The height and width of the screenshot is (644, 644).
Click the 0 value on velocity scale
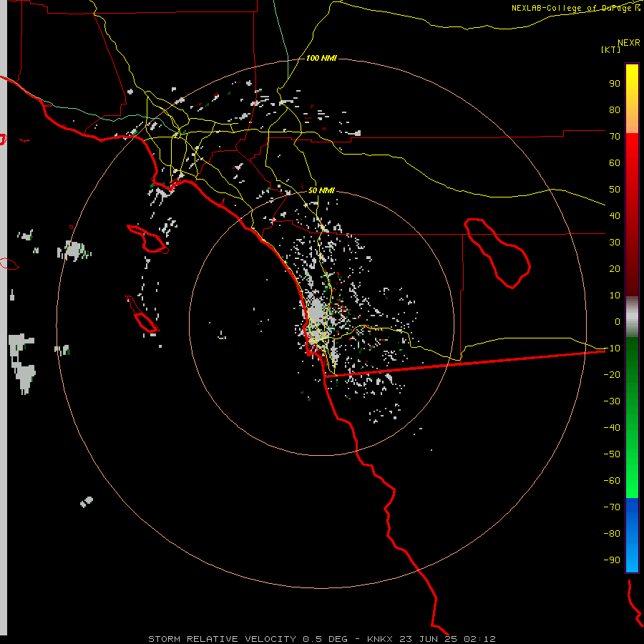618,322
